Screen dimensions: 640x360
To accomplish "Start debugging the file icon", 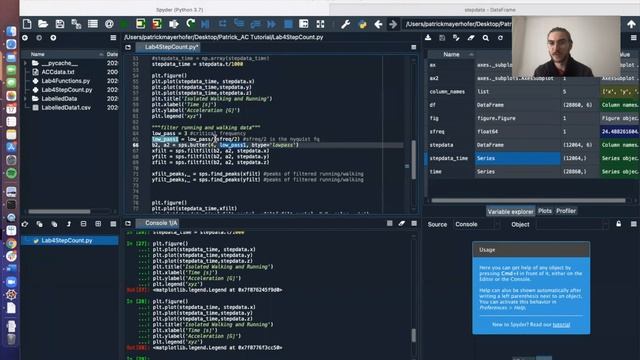I will 205,24.
